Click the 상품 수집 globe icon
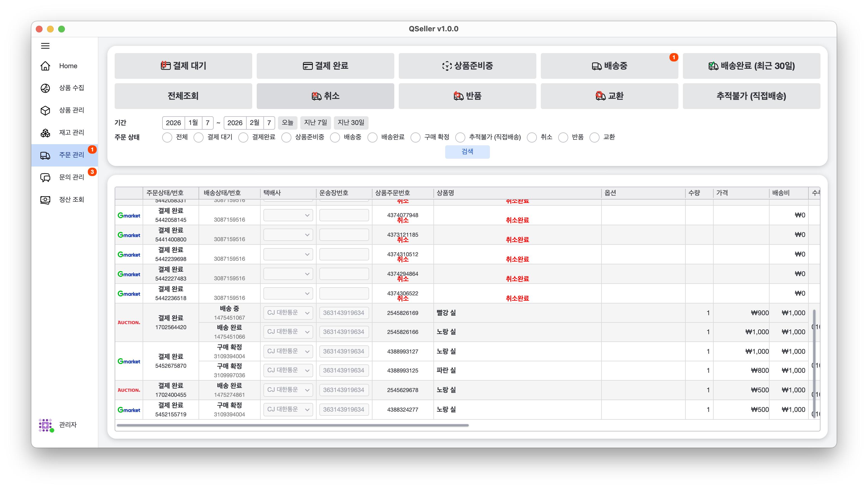 [45, 88]
